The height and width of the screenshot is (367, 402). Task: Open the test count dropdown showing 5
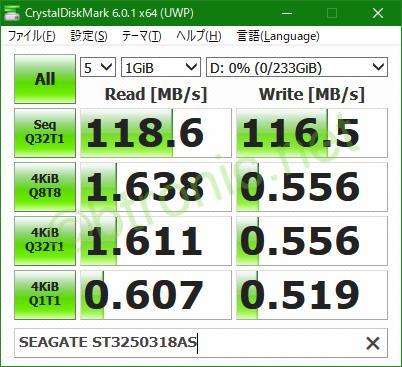[98, 67]
